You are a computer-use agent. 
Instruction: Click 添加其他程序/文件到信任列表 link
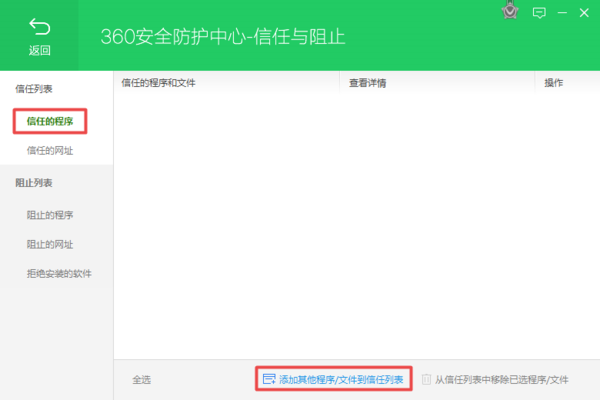point(341,380)
